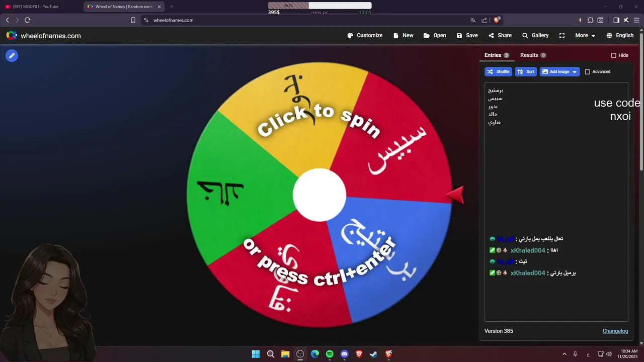This screenshot has height=362, width=644.
Task: Click the microphone tray icon
Action: (x=575, y=354)
